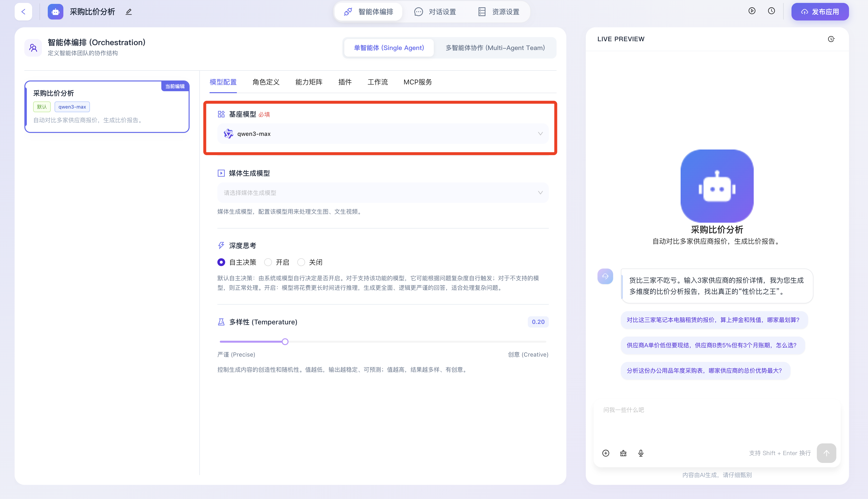Click the Temperature slider handle

point(285,342)
